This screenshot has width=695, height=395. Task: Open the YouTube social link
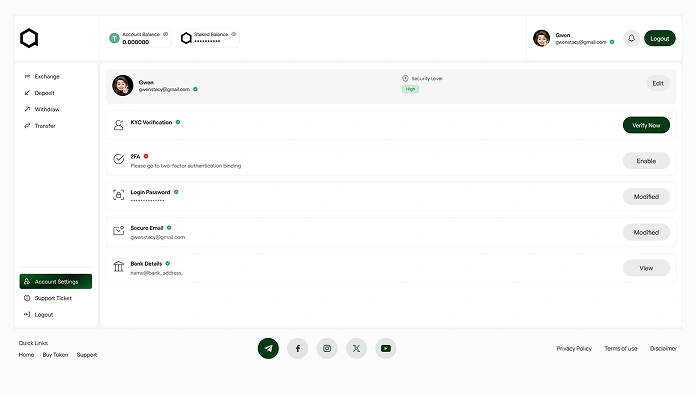pos(386,348)
